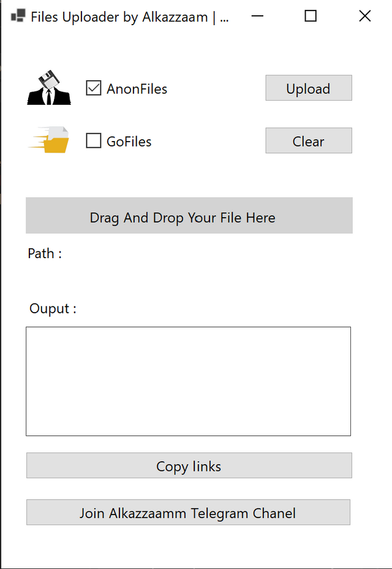Click the GoFiles label text

pos(129,142)
